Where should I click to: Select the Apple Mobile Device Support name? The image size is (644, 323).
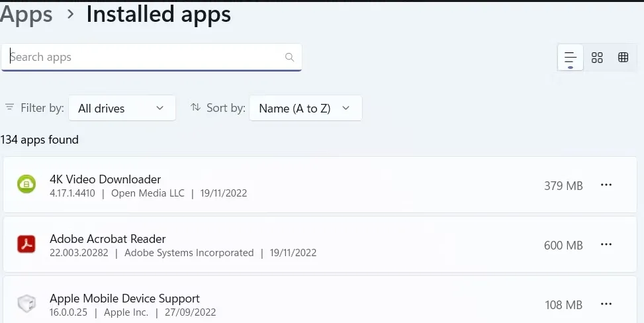click(x=124, y=299)
